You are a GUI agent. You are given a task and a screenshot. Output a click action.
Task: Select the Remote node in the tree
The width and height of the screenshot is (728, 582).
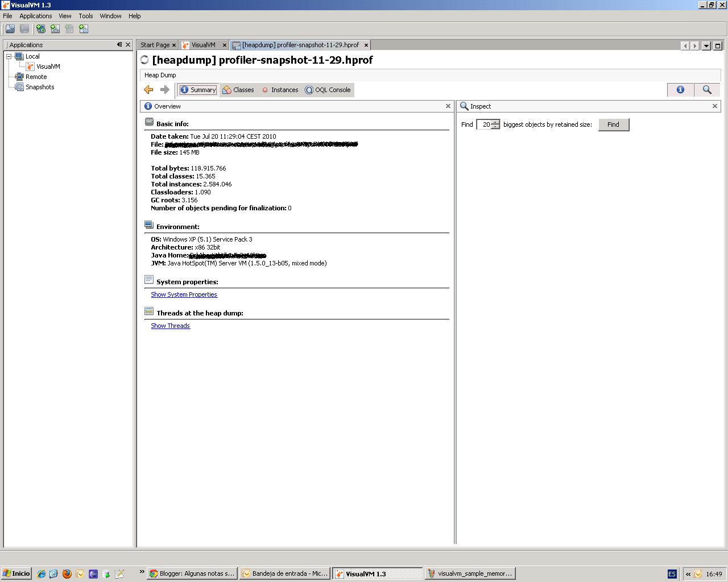[x=36, y=77]
